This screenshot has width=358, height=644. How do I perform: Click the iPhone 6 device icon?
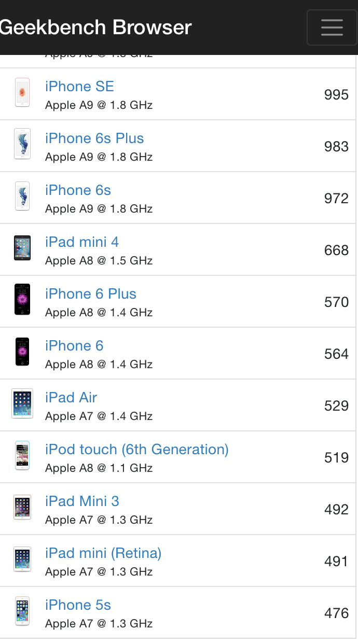(x=22, y=352)
